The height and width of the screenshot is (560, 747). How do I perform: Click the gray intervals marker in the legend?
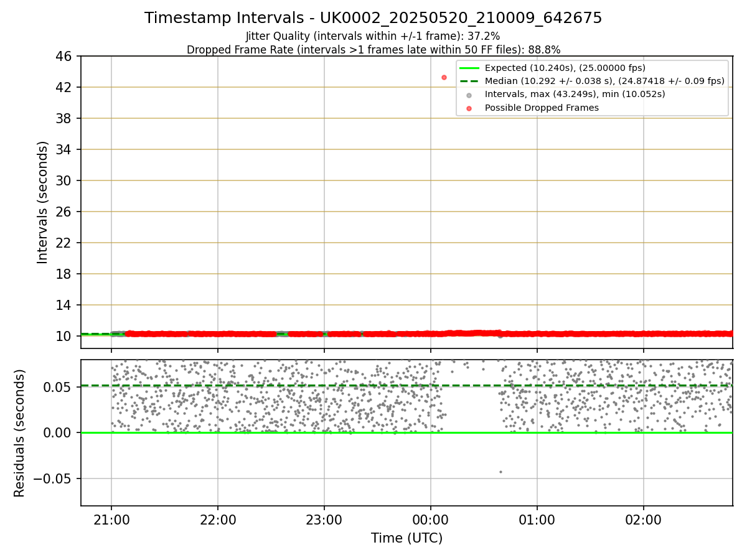(469, 95)
